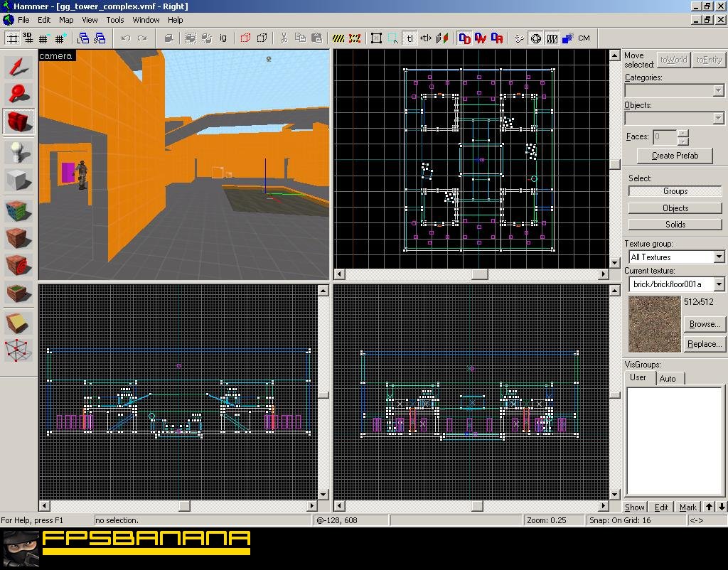Switch to the Auto tab in VisGroups
This screenshot has height=570, width=728.
click(669, 378)
